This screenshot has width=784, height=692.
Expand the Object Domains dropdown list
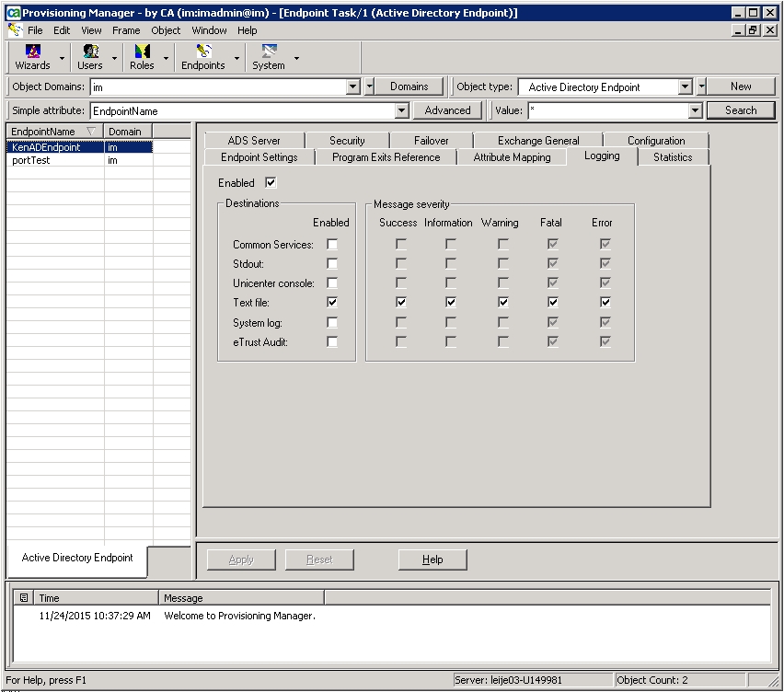353,87
